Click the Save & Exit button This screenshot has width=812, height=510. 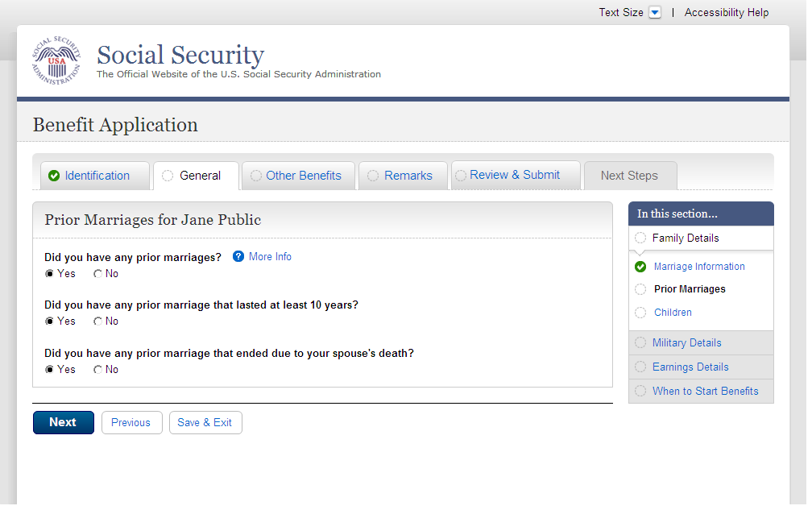coord(205,423)
